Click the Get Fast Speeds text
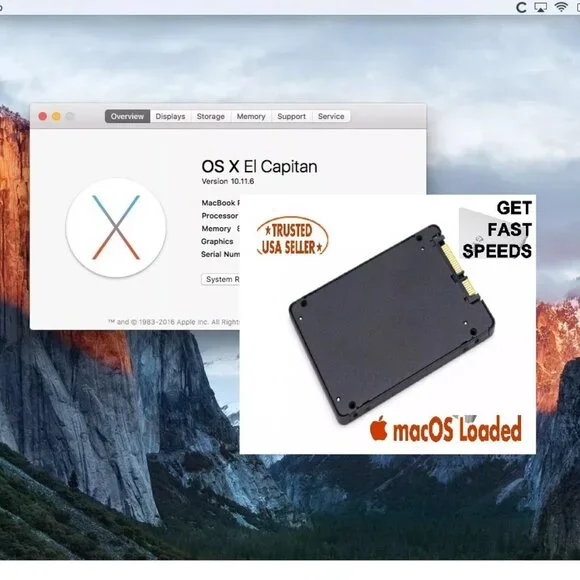 (497, 229)
